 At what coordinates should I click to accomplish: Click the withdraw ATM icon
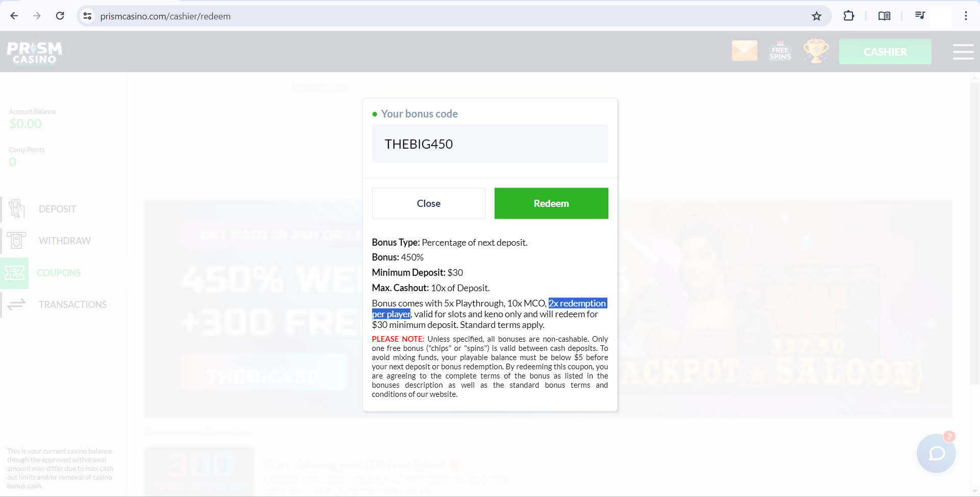16,241
